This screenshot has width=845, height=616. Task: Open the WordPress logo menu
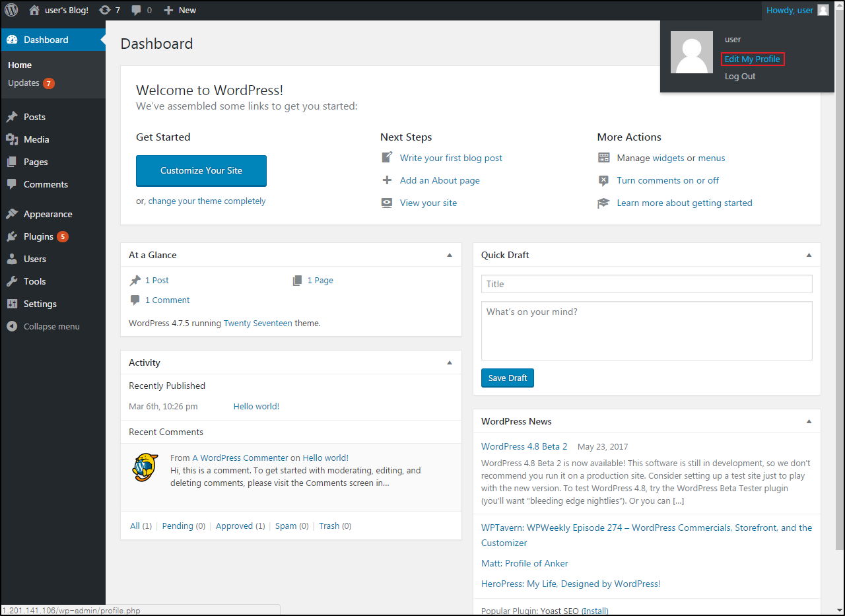pyautogui.click(x=11, y=10)
